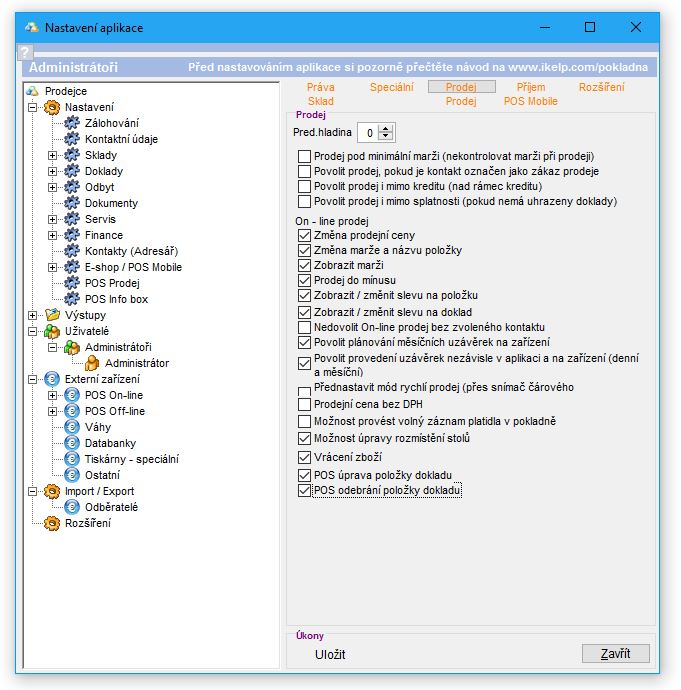Toggle Prodejní cena bez DPH checkbox
The image size is (681, 690).
305,404
